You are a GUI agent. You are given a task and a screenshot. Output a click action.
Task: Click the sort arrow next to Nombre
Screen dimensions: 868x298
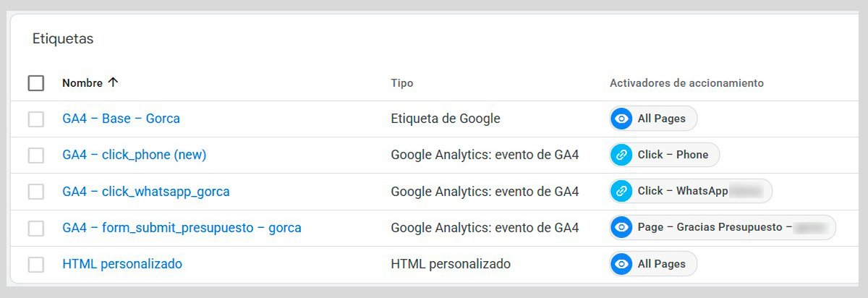113,82
